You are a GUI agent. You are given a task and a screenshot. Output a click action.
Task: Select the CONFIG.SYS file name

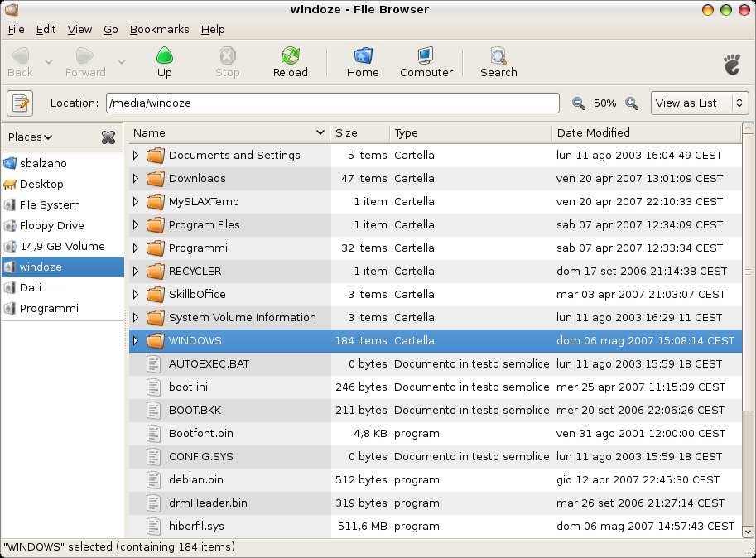[201, 457]
